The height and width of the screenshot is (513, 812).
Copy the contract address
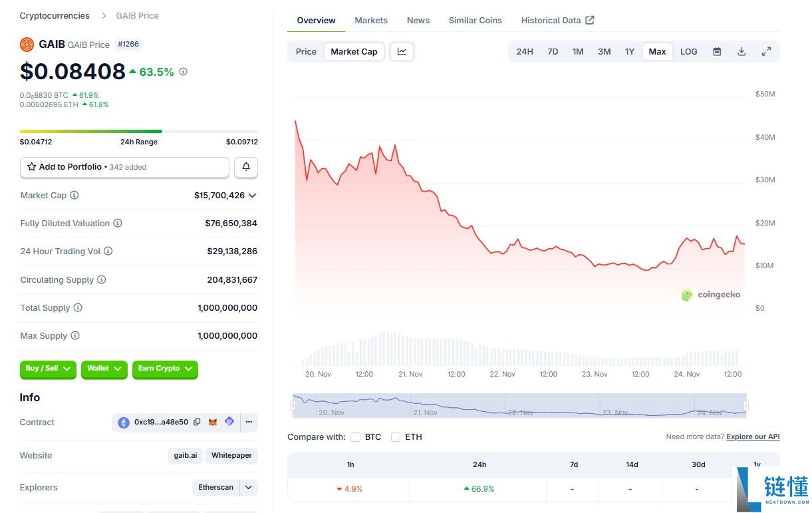click(197, 422)
